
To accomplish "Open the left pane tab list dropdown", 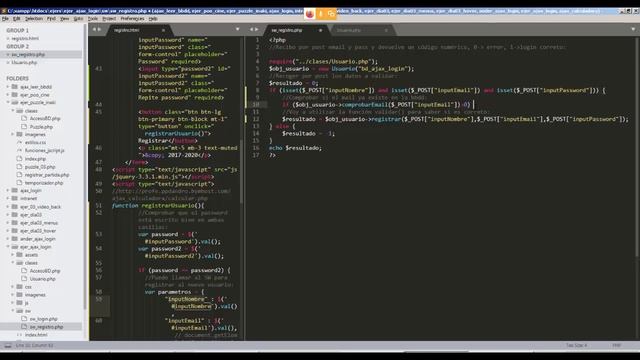I will [x=238, y=29].
